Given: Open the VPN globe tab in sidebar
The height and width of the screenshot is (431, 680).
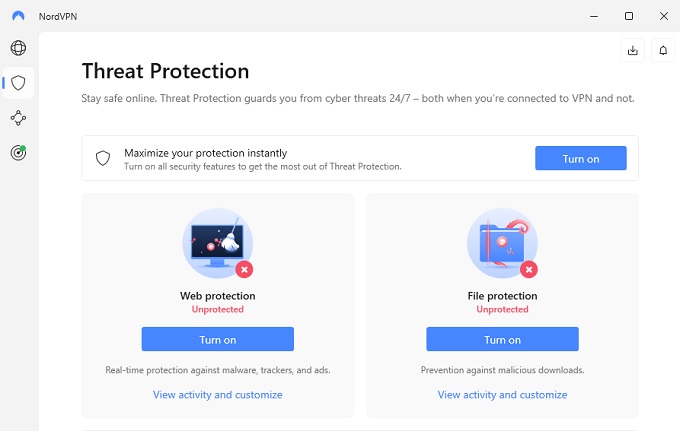Looking at the screenshot, I should pyautogui.click(x=18, y=48).
